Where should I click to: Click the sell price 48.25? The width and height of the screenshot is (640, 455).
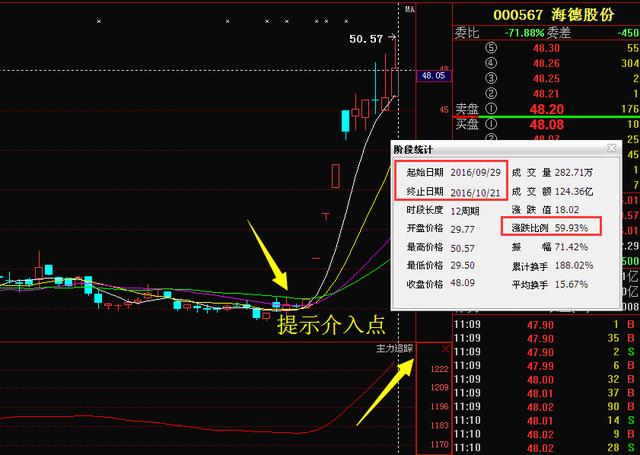tap(546, 78)
